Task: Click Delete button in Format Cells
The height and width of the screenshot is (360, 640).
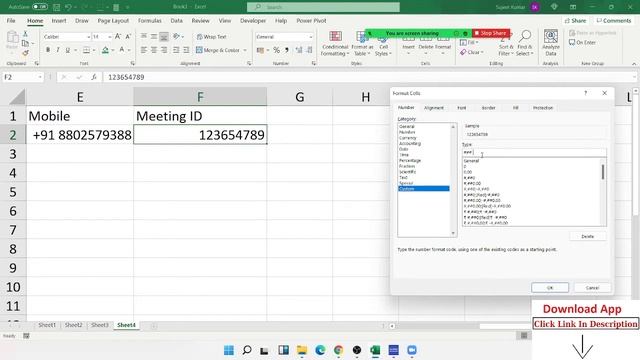Action: tap(587, 236)
